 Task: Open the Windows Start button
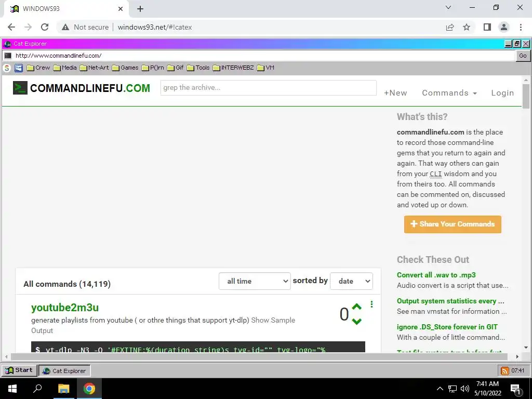[12, 389]
